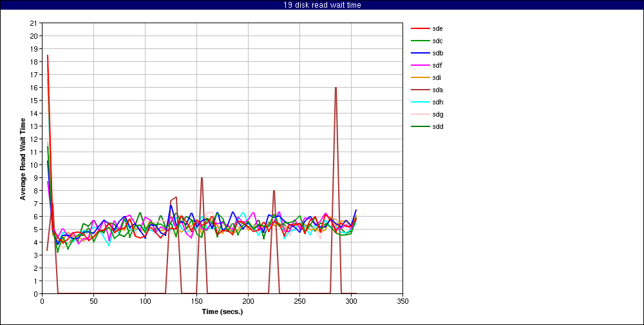Image resolution: width=644 pixels, height=325 pixels.
Task: Click y-axis tick label 16
Action: click(x=35, y=88)
